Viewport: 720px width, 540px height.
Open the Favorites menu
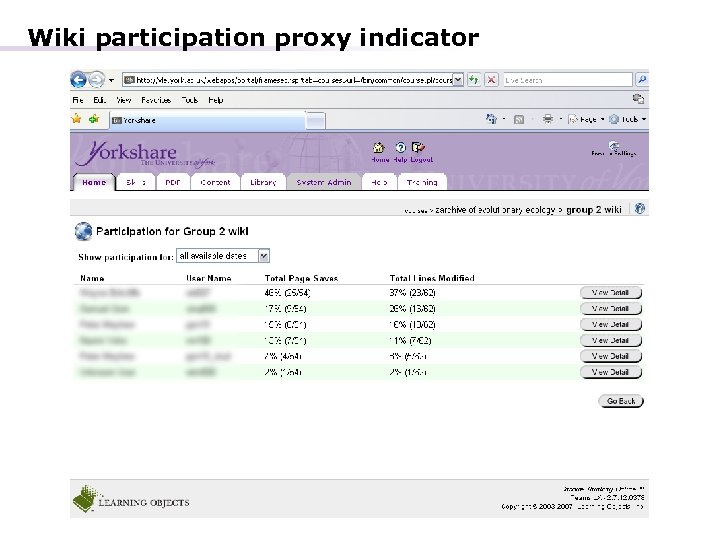pos(156,100)
